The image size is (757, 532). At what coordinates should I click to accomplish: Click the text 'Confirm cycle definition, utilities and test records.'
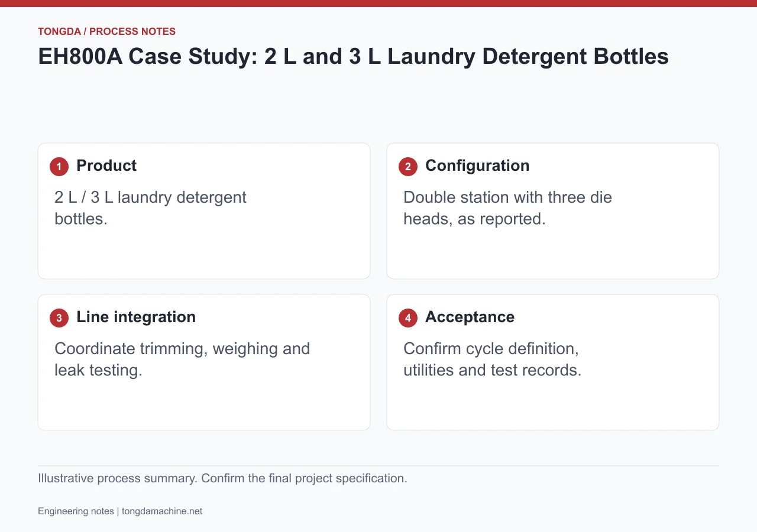(492, 359)
